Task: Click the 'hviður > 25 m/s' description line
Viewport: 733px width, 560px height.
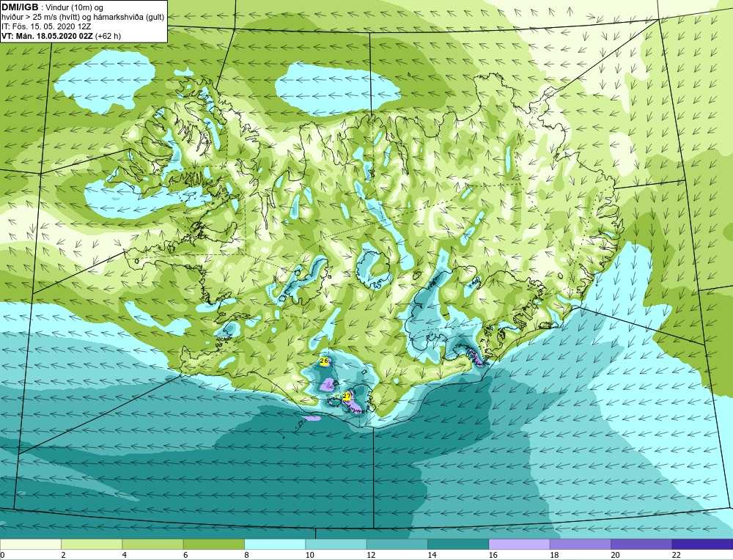Action: (x=83, y=18)
